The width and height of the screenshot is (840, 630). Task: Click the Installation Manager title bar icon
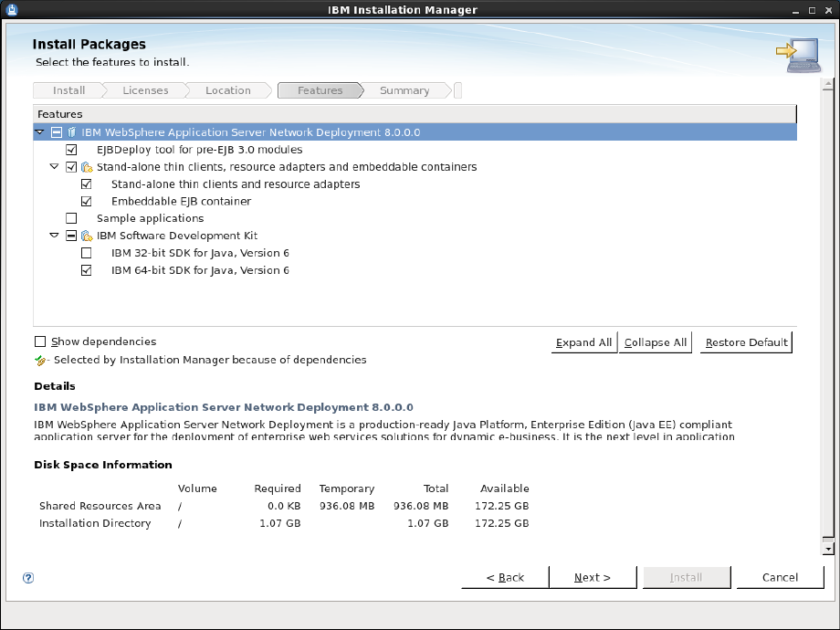coord(11,10)
